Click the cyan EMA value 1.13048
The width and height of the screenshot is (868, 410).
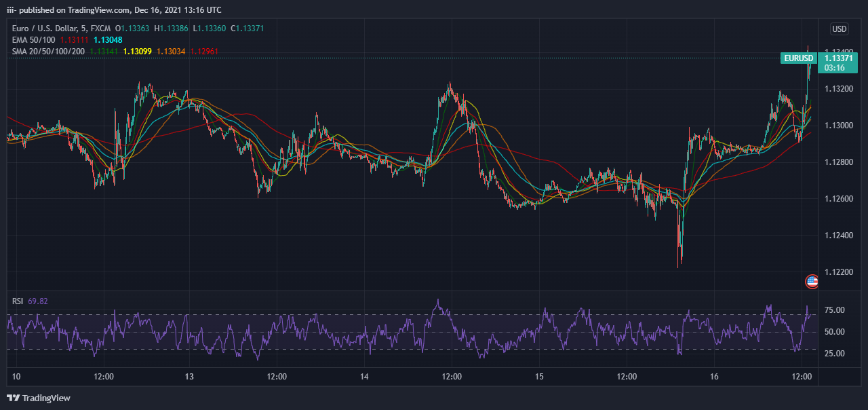click(108, 40)
